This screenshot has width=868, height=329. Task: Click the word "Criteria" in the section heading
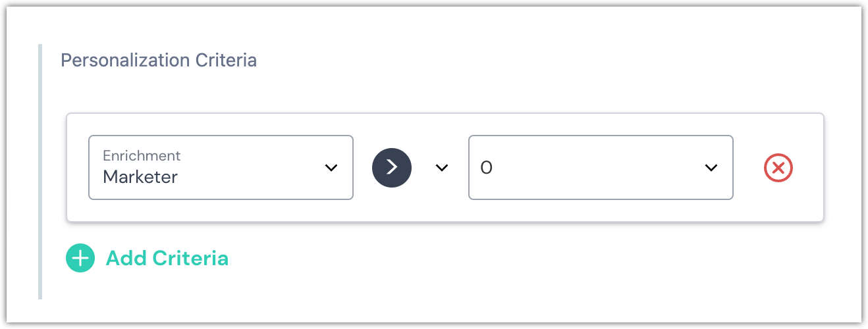(x=226, y=61)
